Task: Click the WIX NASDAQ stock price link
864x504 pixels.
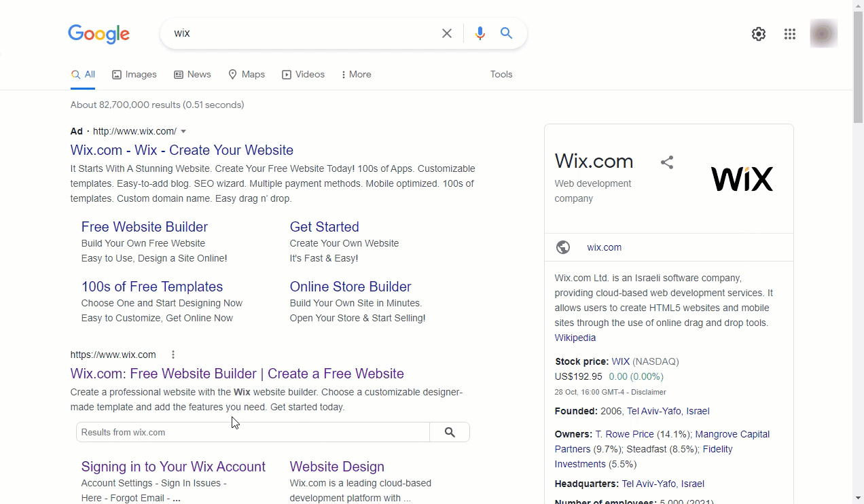Action: pyautogui.click(x=620, y=361)
